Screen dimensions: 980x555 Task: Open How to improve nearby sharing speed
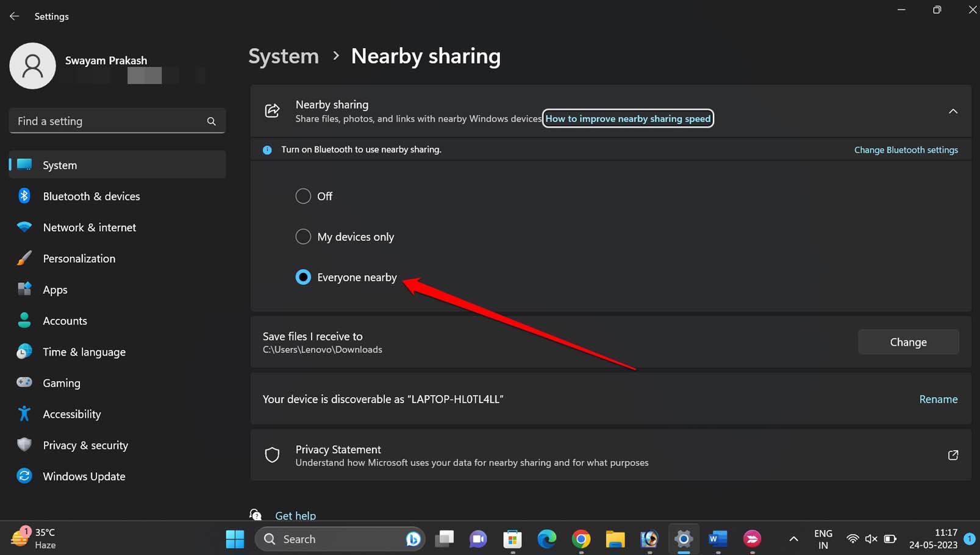(x=628, y=118)
